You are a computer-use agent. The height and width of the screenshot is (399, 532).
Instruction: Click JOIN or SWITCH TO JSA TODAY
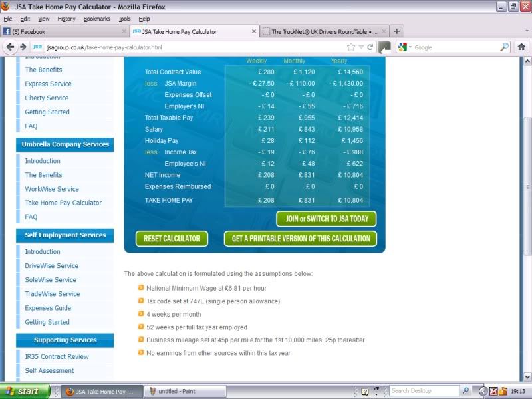[x=327, y=219]
